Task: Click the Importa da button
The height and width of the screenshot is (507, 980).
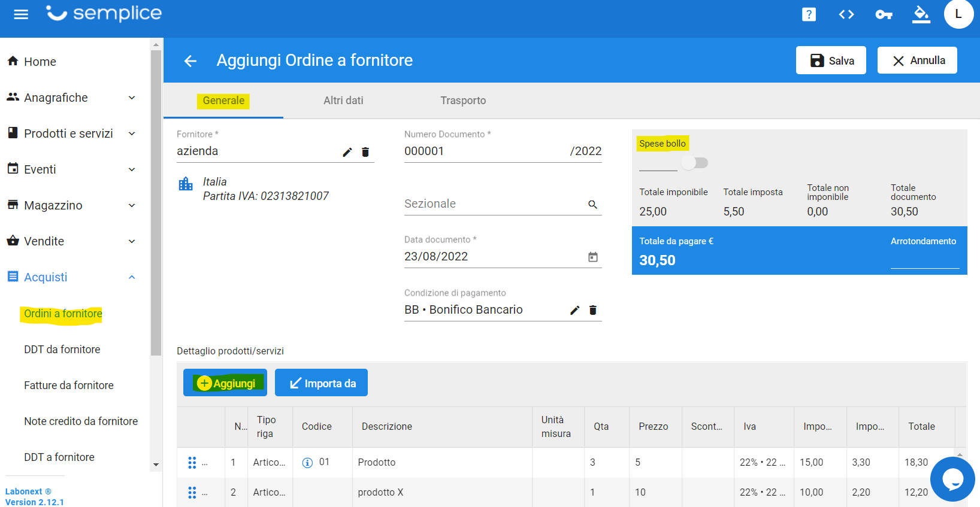Action: [x=321, y=383]
